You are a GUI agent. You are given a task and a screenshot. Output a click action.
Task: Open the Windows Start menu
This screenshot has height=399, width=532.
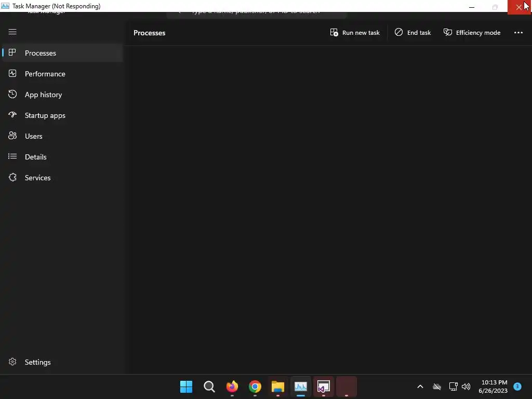click(x=187, y=387)
